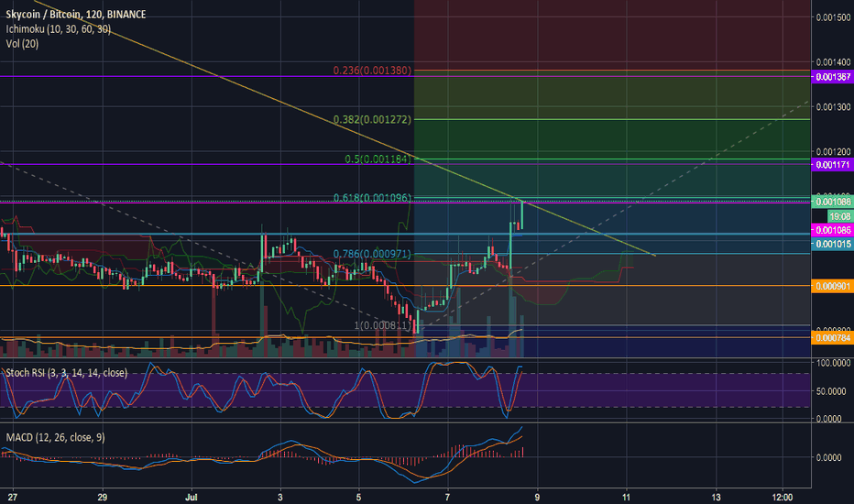Select the 0.618(0.001096) Fibonacci level label
The image size is (854, 504).
click(373, 198)
